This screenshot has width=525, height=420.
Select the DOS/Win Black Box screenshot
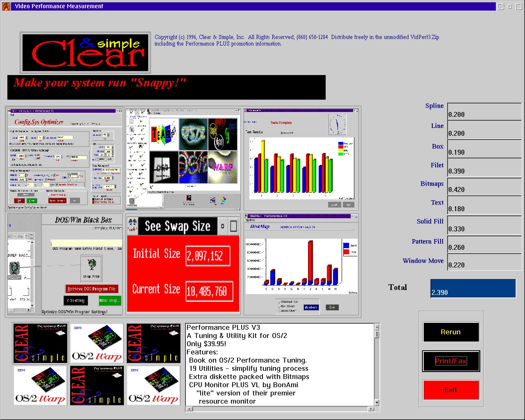65,264
